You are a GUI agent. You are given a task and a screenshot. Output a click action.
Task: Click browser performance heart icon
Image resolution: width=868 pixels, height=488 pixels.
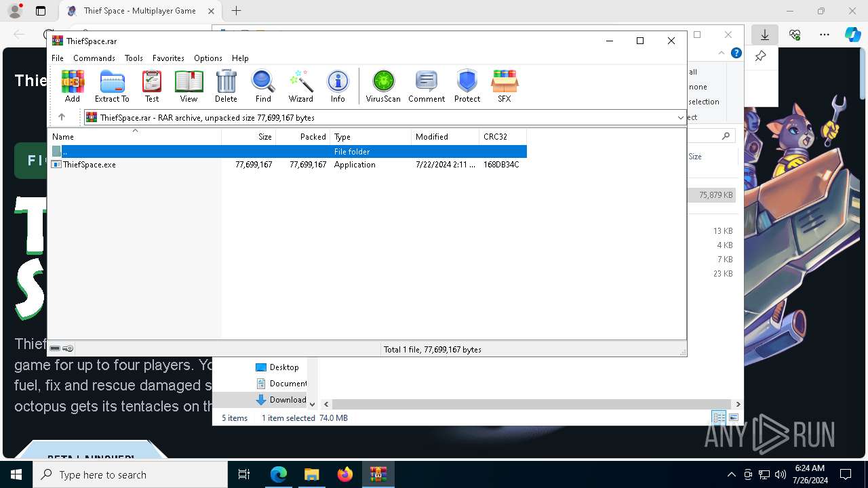[x=795, y=35]
